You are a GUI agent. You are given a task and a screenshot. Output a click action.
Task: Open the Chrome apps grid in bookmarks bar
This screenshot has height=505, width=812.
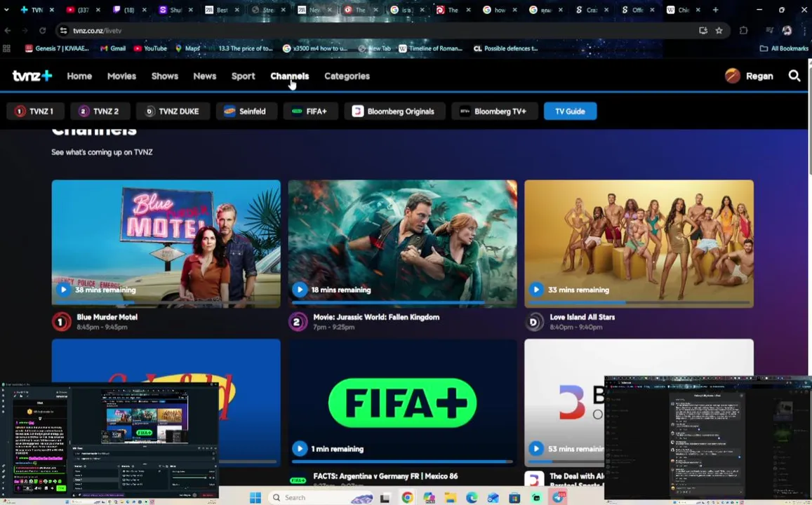7,48
